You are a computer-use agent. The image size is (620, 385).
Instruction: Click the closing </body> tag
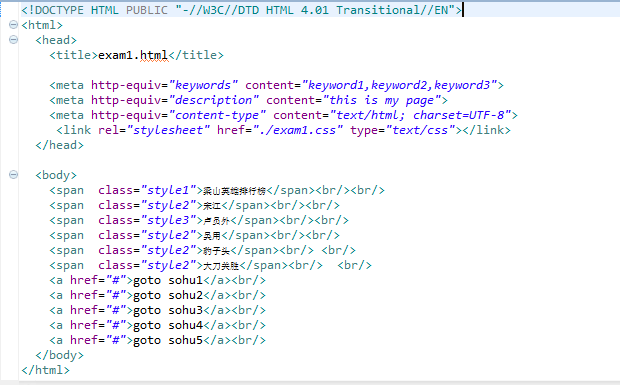(59, 355)
